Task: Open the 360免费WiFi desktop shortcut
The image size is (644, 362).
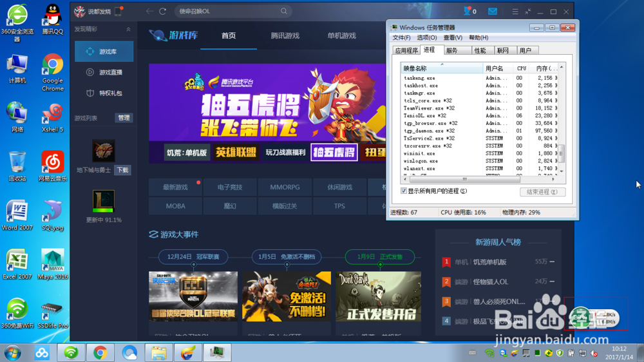Action: [x=17, y=313]
